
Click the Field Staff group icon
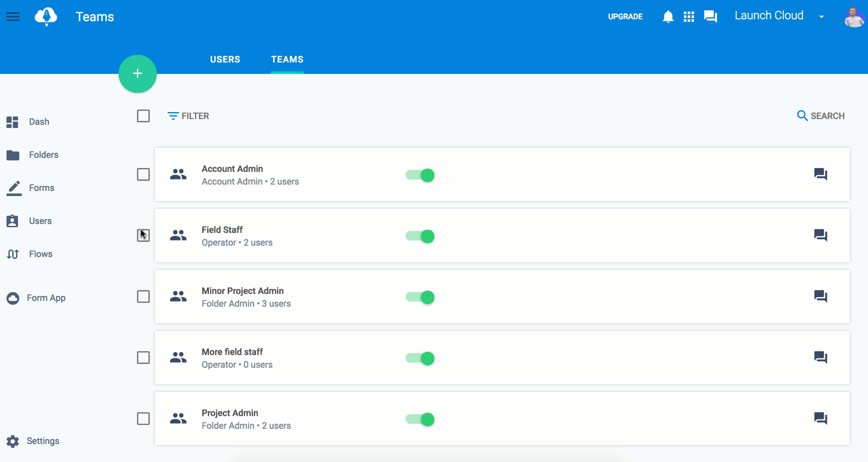[178, 235]
